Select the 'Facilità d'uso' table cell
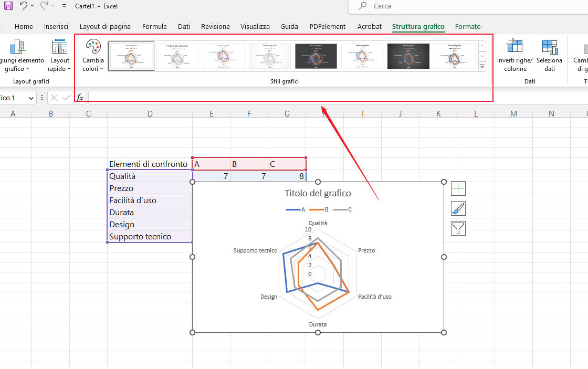Screen dimensions: 588x369 click(150, 201)
